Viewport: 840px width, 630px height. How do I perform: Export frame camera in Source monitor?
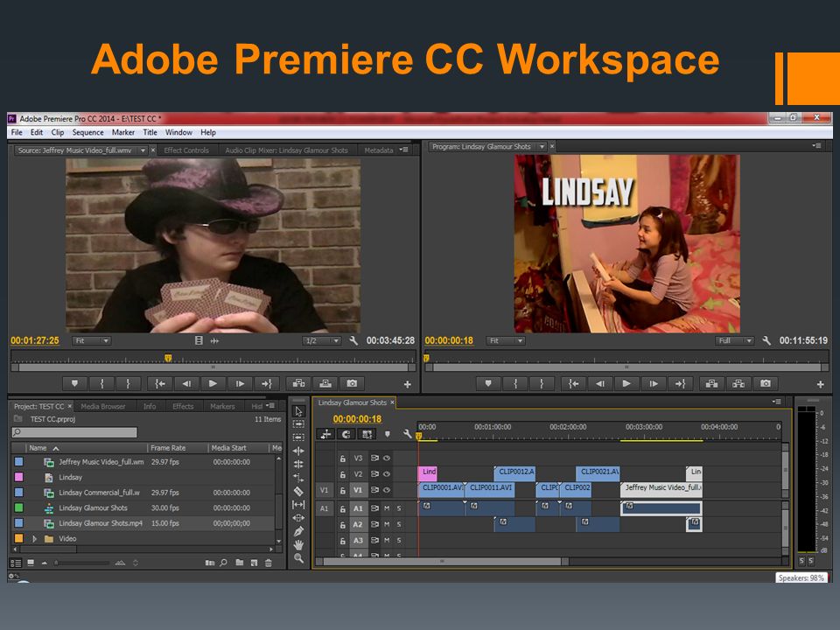tap(352, 383)
